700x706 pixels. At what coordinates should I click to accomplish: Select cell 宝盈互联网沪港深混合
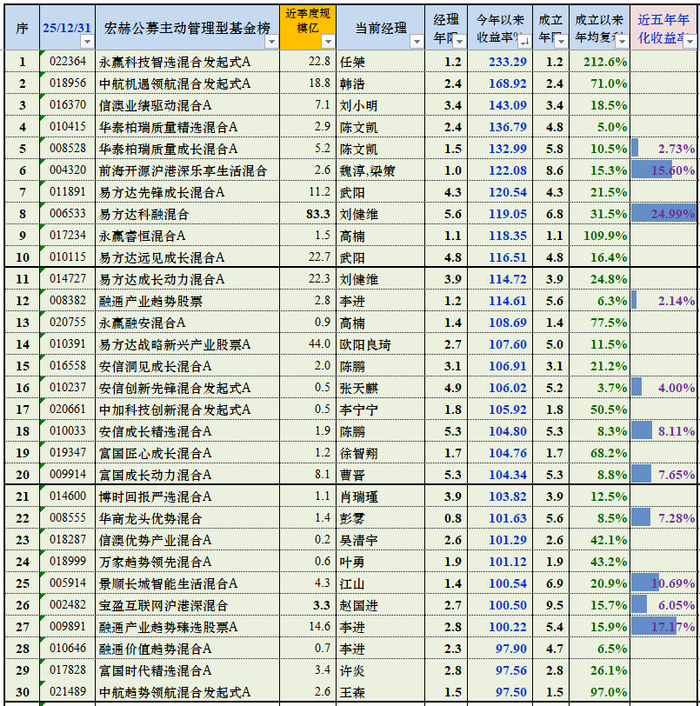coord(188,605)
